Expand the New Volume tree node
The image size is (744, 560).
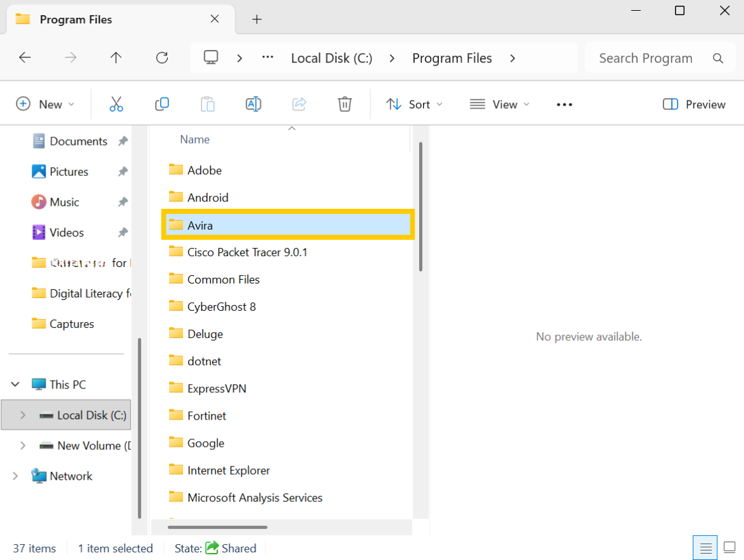(x=23, y=445)
